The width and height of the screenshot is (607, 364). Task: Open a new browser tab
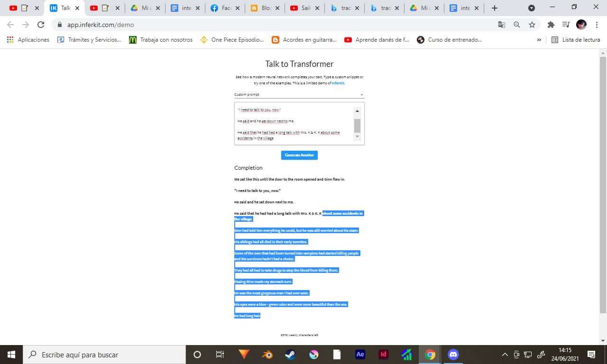point(495,8)
